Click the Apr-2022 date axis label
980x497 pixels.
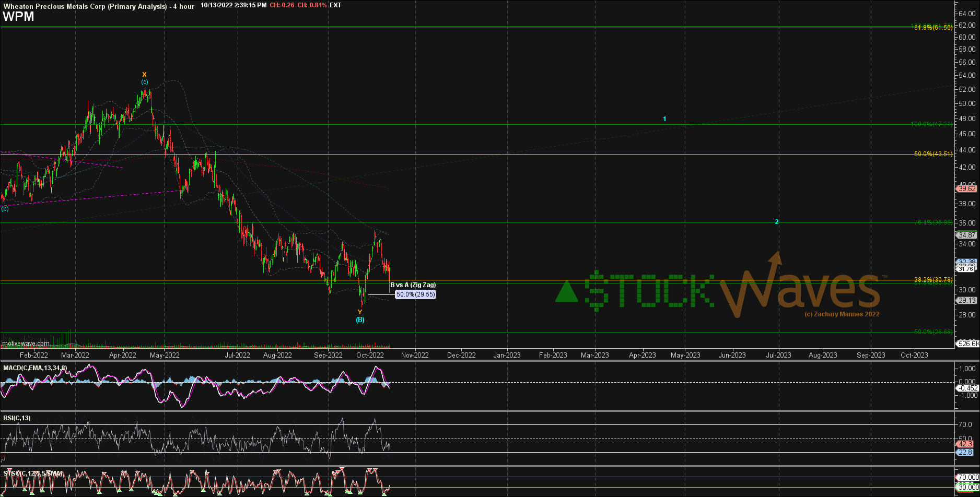tap(123, 355)
